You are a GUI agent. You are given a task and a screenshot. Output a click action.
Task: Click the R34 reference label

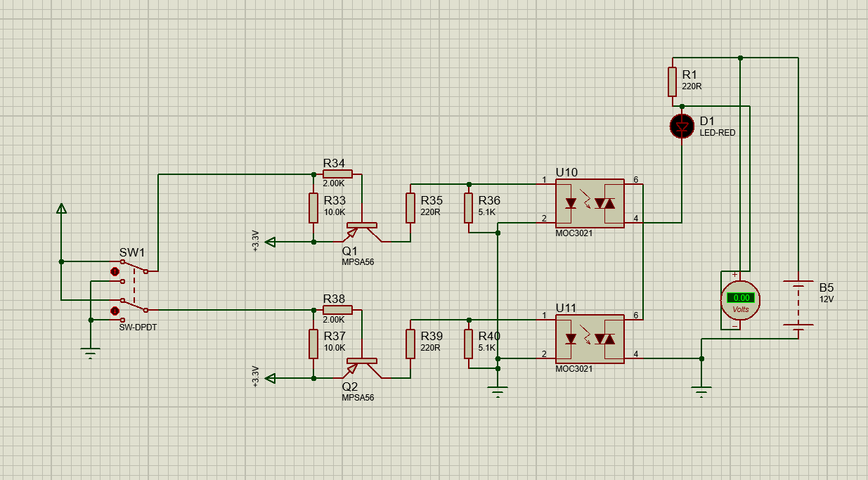coord(334,163)
